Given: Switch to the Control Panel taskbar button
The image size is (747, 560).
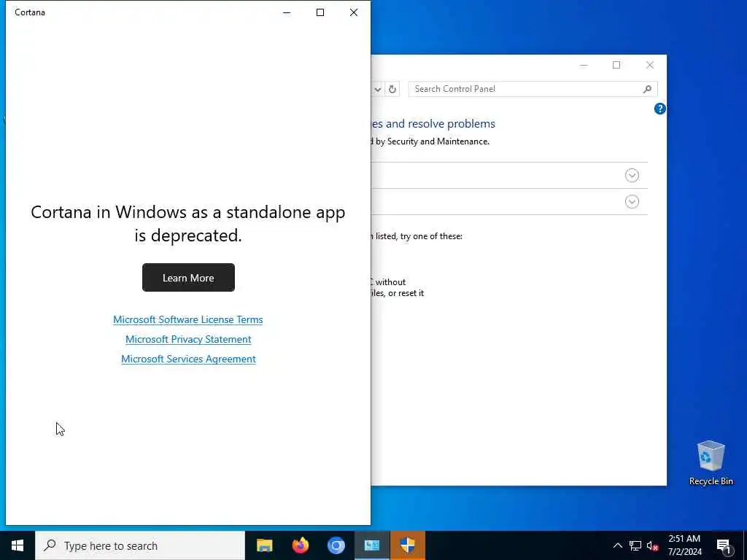Looking at the screenshot, I should (x=371, y=545).
